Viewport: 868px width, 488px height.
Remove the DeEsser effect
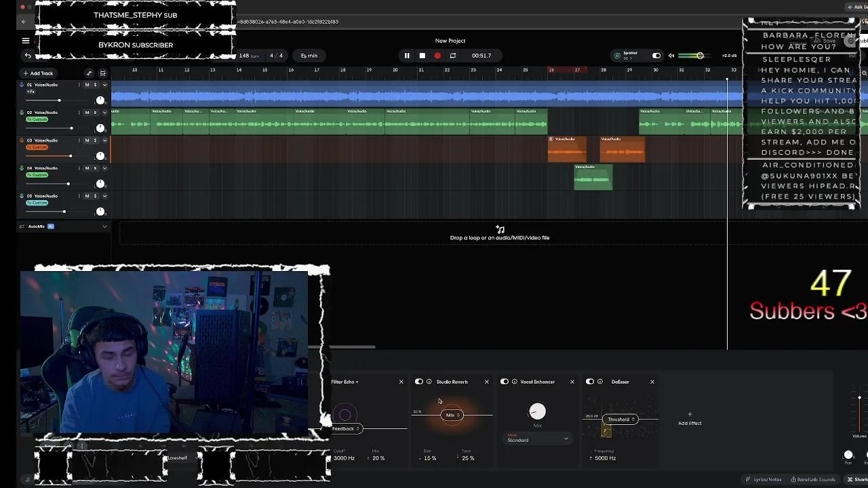point(652,382)
